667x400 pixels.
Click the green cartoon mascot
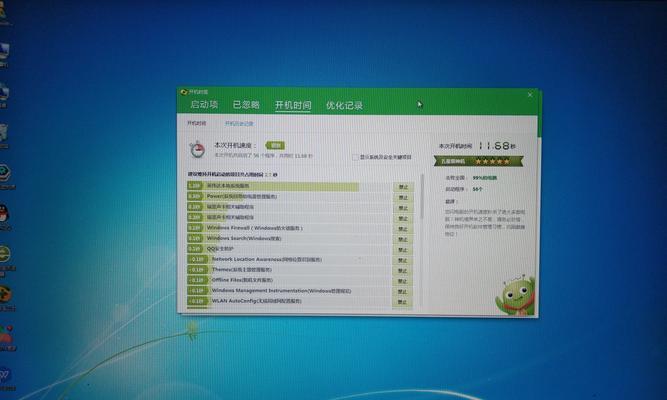[516, 295]
